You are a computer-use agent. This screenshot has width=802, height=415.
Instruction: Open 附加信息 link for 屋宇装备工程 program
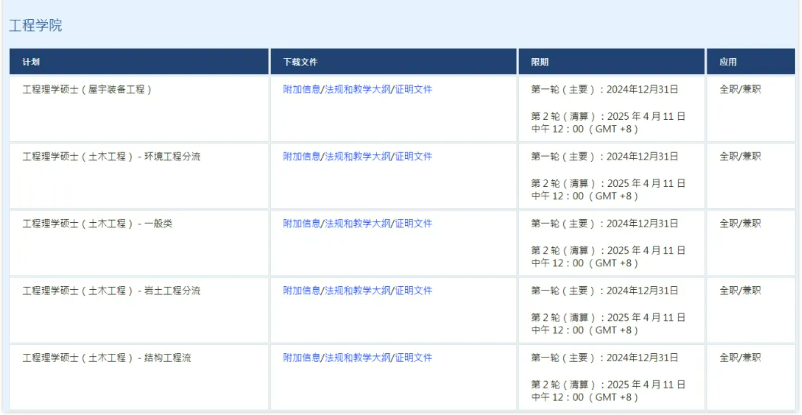tap(301, 89)
